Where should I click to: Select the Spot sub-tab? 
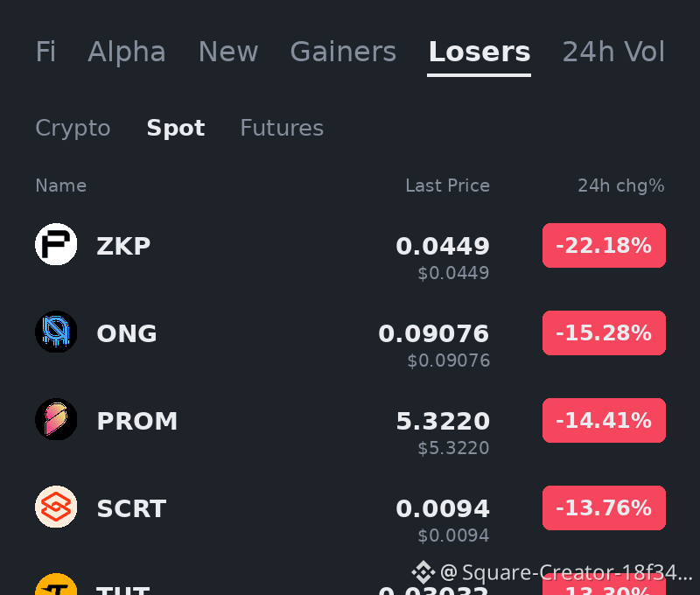(x=176, y=128)
